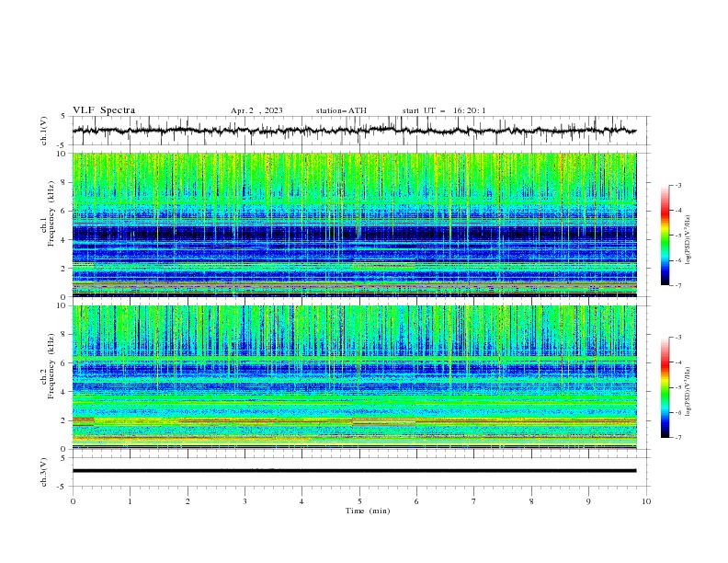Click the time axis tick label "6"
Viewport: 728px width, 563px height.
click(x=416, y=501)
